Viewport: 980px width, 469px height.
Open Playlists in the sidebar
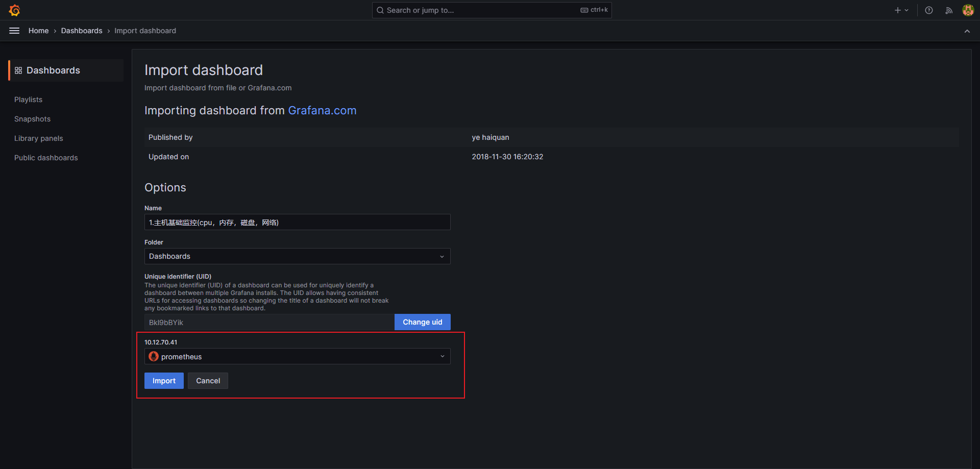pyautogui.click(x=28, y=100)
